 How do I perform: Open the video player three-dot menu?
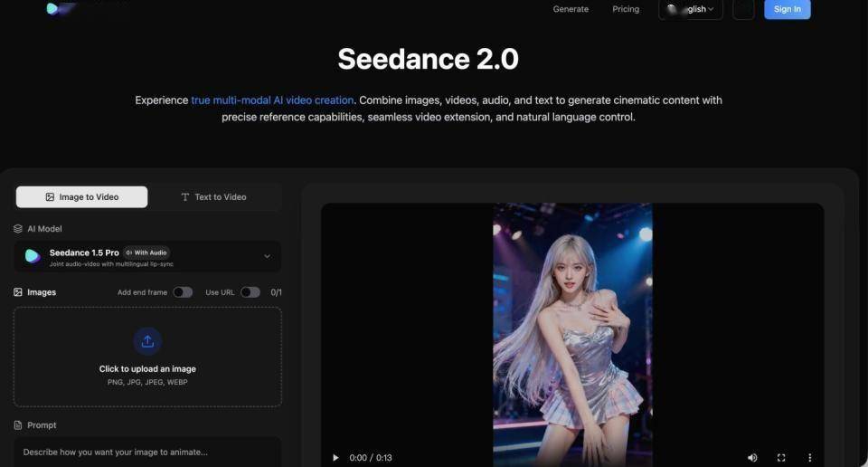click(810, 458)
